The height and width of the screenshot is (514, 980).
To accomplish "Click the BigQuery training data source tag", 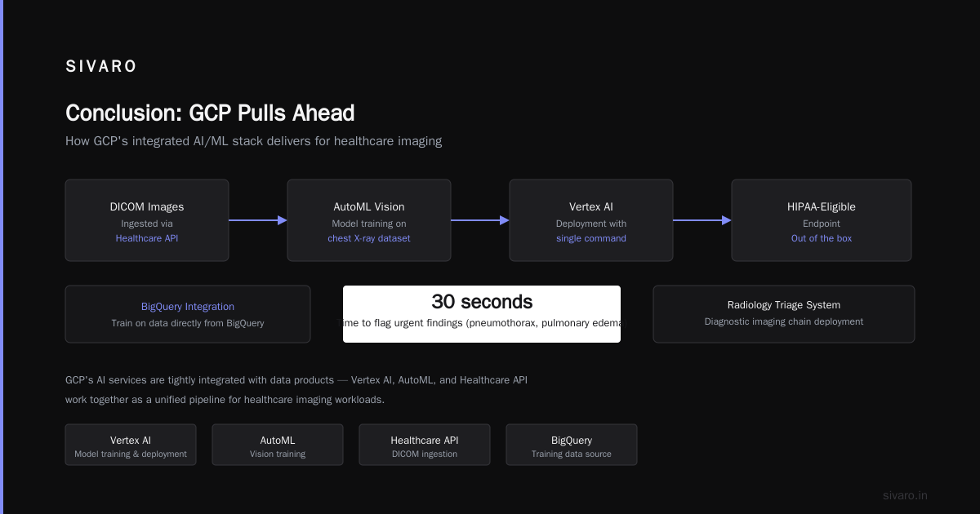I will coord(572,445).
